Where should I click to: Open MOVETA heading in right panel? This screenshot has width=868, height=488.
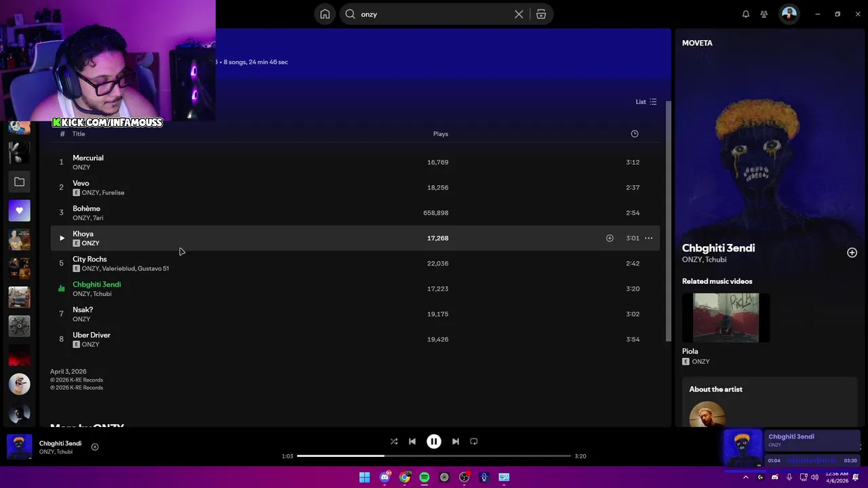697,43
